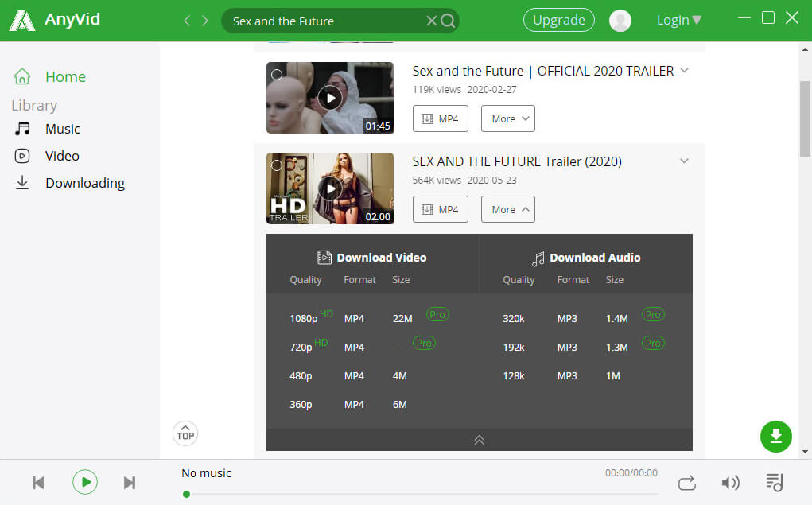This screenshot has height=505, width=812.
Task: Open the Sex and the Future OFFICIAL 2020 TRAILER title
Action: click(x=543, y=71)
